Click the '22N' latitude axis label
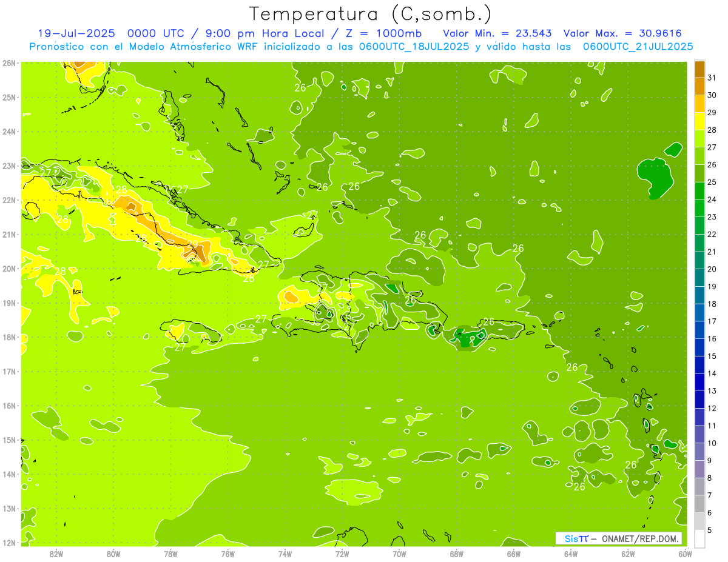Image resolution: width=728 pixels, height=562 pixels. (9, 200)
